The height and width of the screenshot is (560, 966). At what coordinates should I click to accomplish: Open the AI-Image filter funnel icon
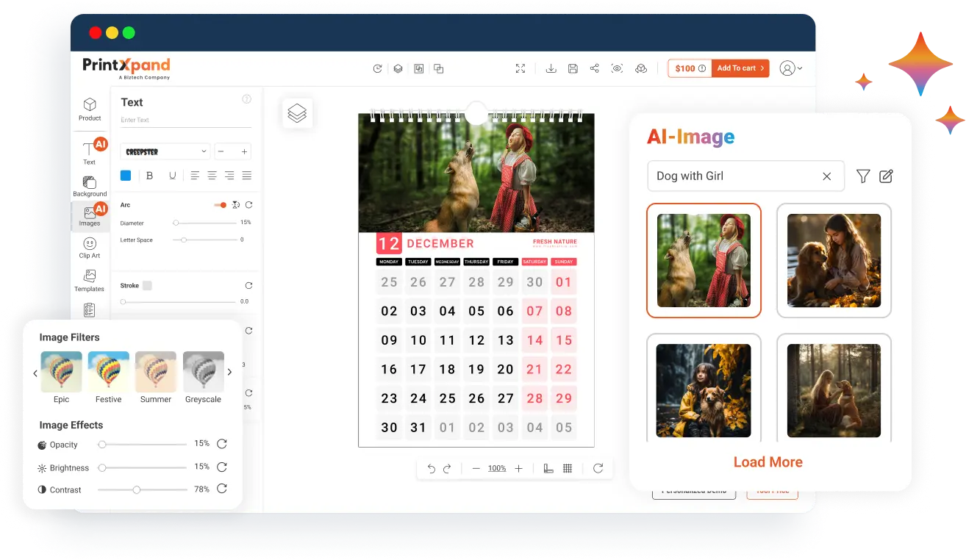(863, 176)
